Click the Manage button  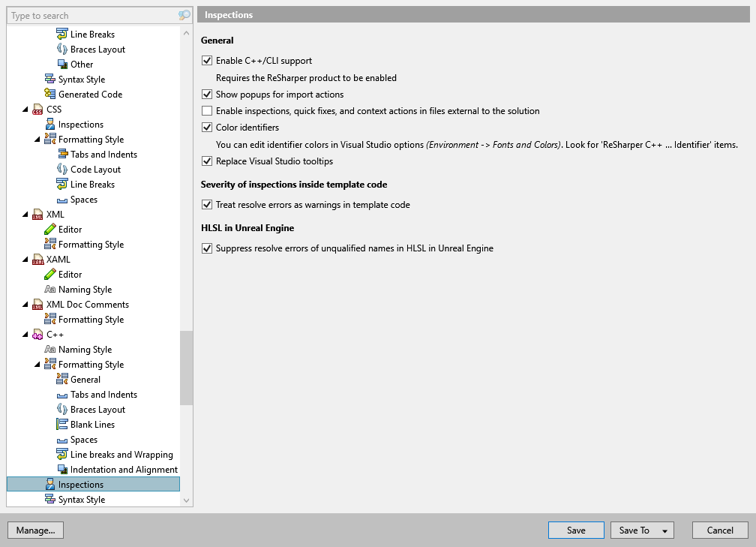(35, 530)
